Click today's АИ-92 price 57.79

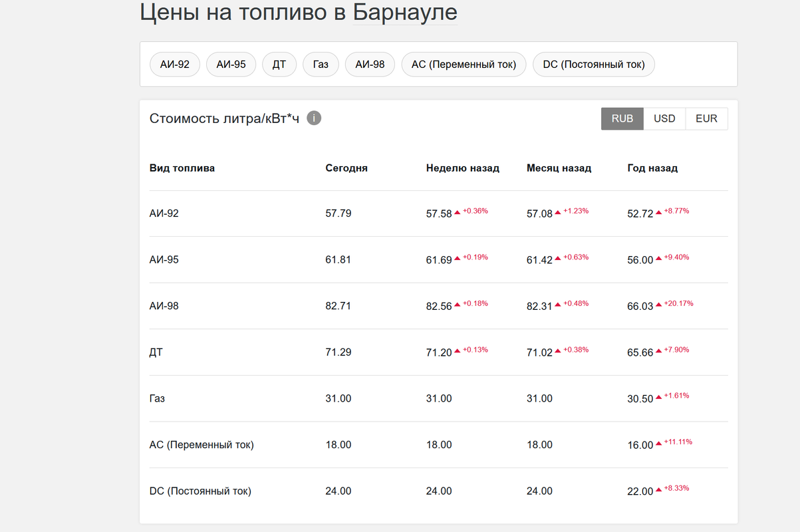click(x=338, y=213)
